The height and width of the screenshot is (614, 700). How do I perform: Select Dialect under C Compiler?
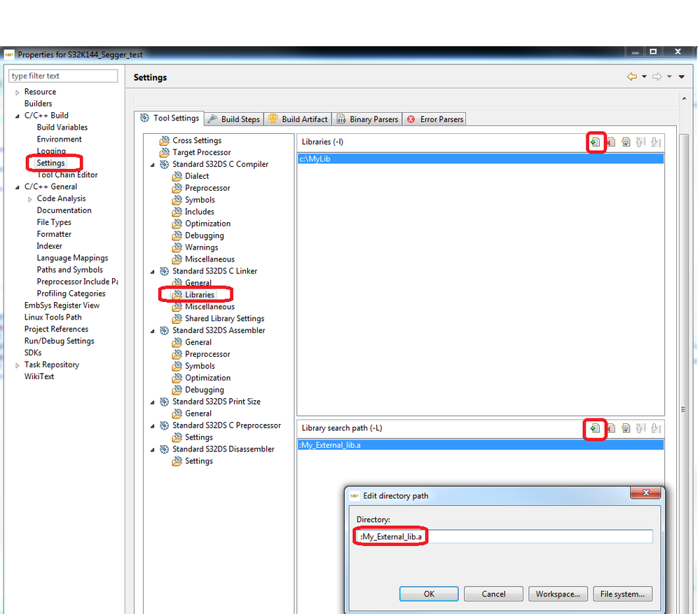197,176
